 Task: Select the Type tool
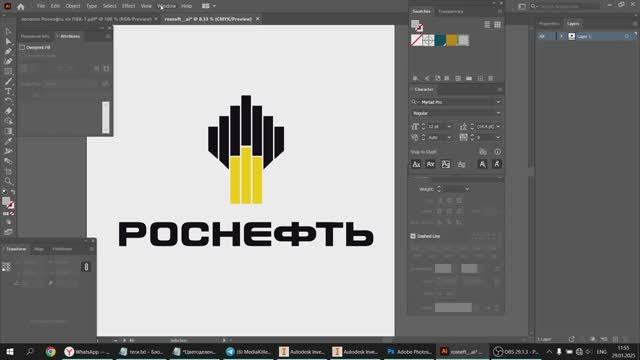pyautogui.click(x=8, y=91)
